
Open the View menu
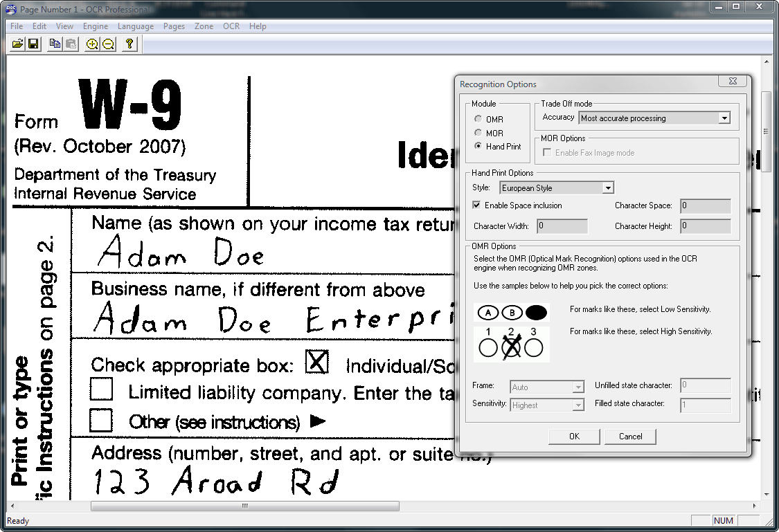[64, 26]
